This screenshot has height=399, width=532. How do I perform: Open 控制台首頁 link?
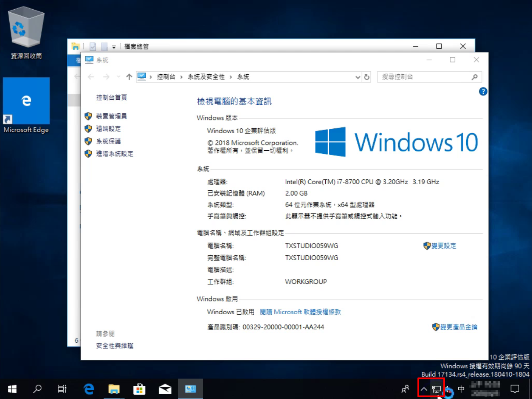111,98
